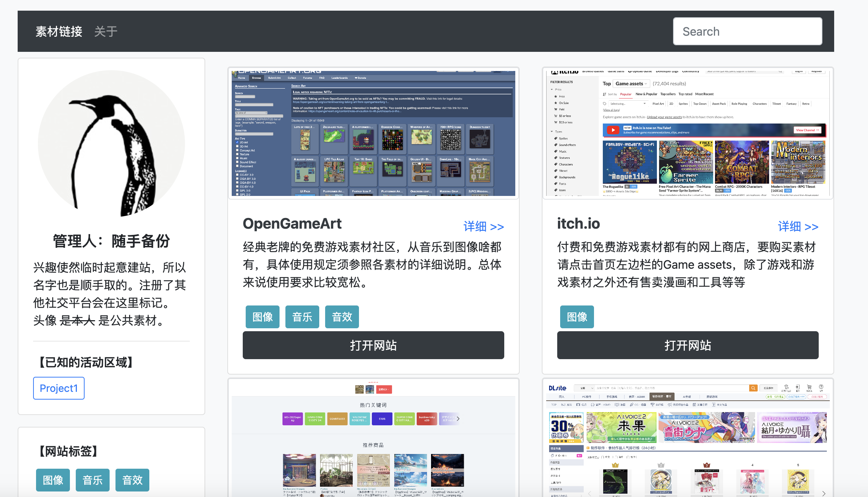Viewport: 868px width, 497px height.
Task: Focus the Search input field
Action: tap(747, 31)
